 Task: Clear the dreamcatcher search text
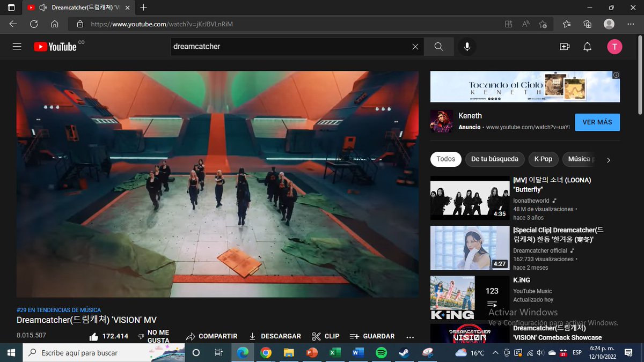(x=415, y=47)
